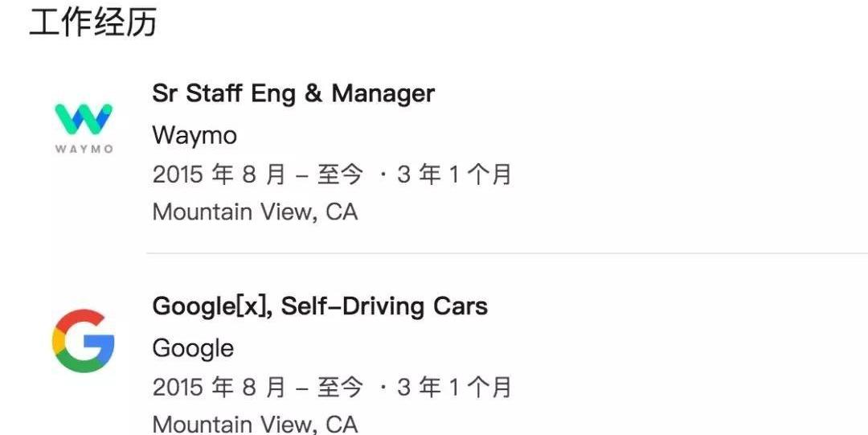Click Mountain View, CA under Waymo
The image size is (868, 435).
[x=256, y=212]
